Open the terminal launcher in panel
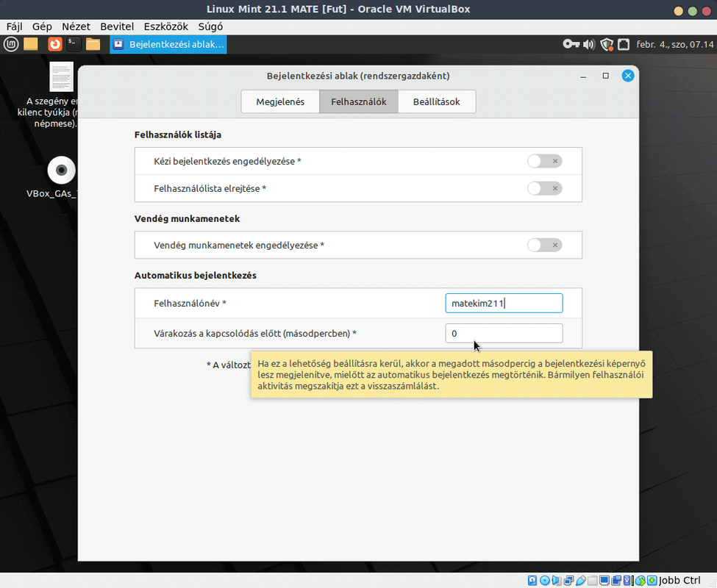717x588 pixels. pyautogui.click(x=74, y=44)
